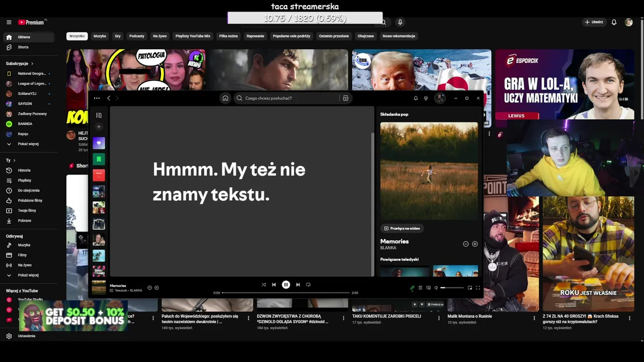
Task: Pause the Memories song
Action: [286, 285]
